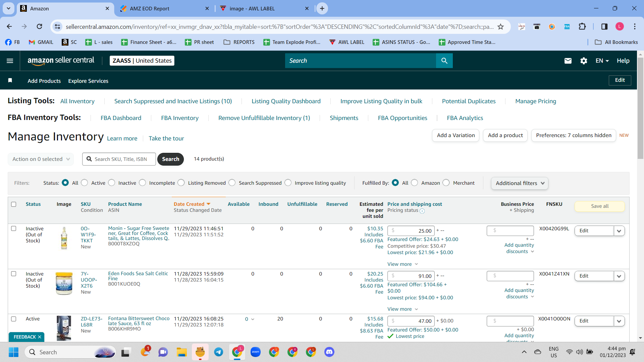644x362 pixels.
Task: Open the browser extensions puzzle icon
Action: (582, 26)
